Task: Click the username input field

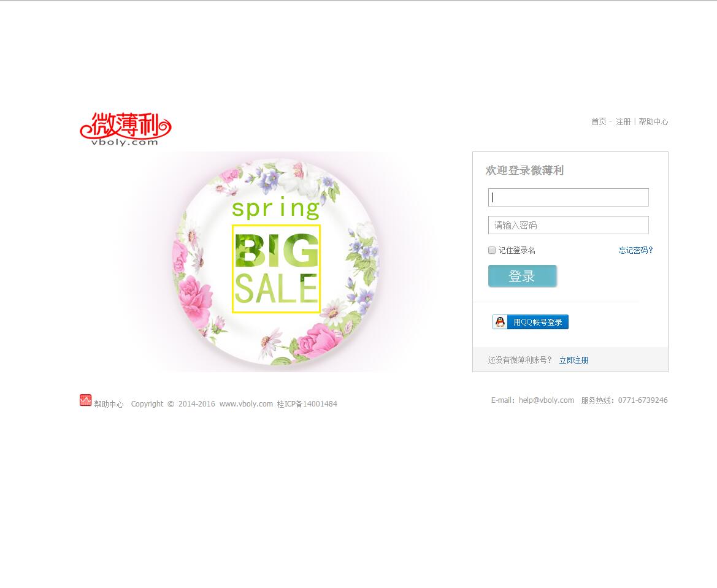Action: (x=569, y=197)
